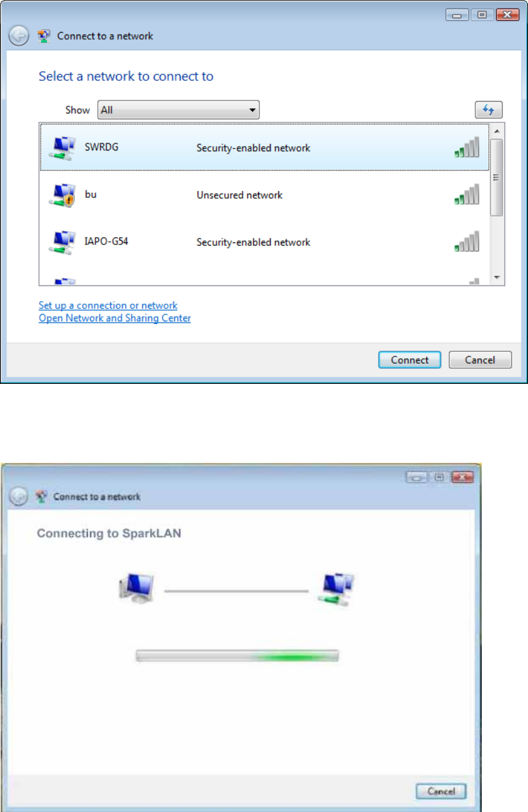Click the refresh network list icon

click(488, 110)
